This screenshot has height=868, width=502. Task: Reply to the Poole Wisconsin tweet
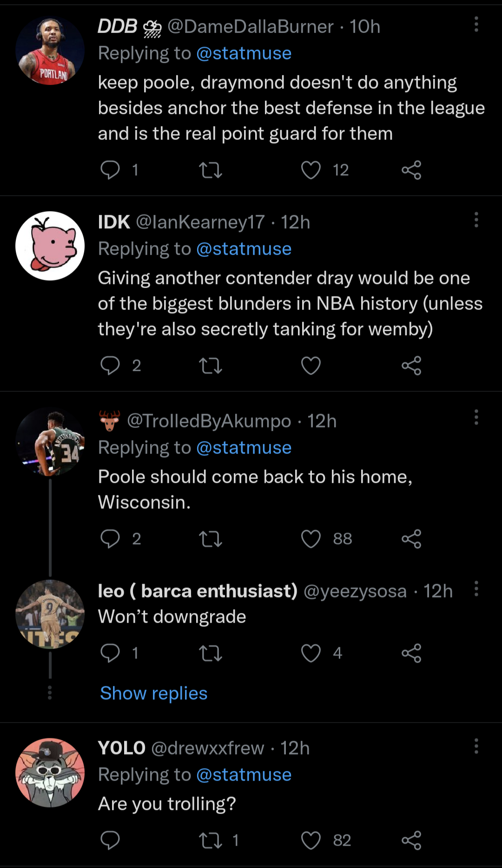(110, 539)
